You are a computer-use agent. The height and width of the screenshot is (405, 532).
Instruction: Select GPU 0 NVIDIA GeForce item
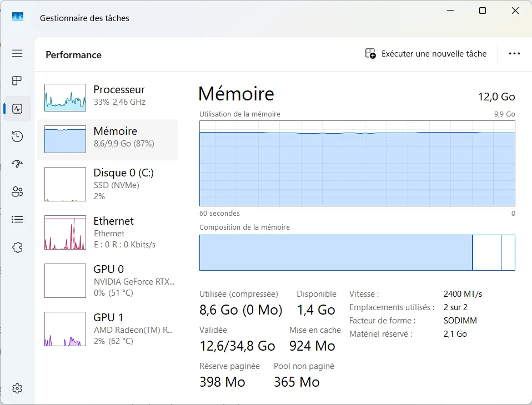click(108, 281)
